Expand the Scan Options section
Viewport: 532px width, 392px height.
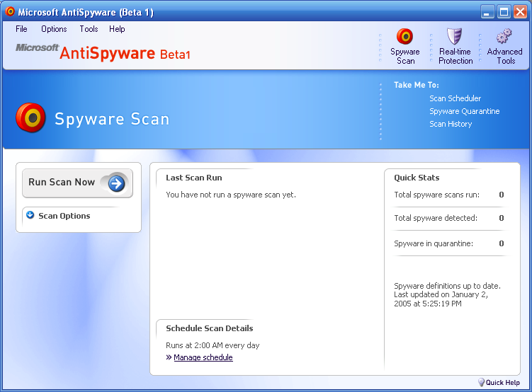click(x=64, y=216)
